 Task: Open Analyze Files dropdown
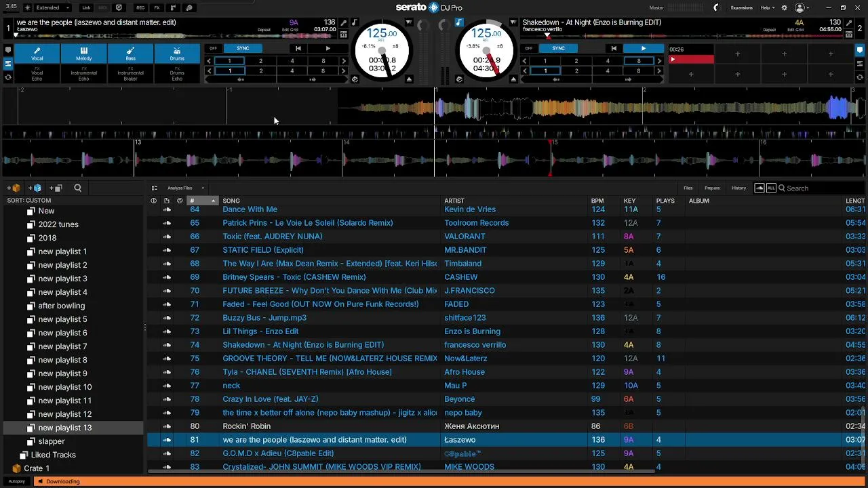pos(186,188)
